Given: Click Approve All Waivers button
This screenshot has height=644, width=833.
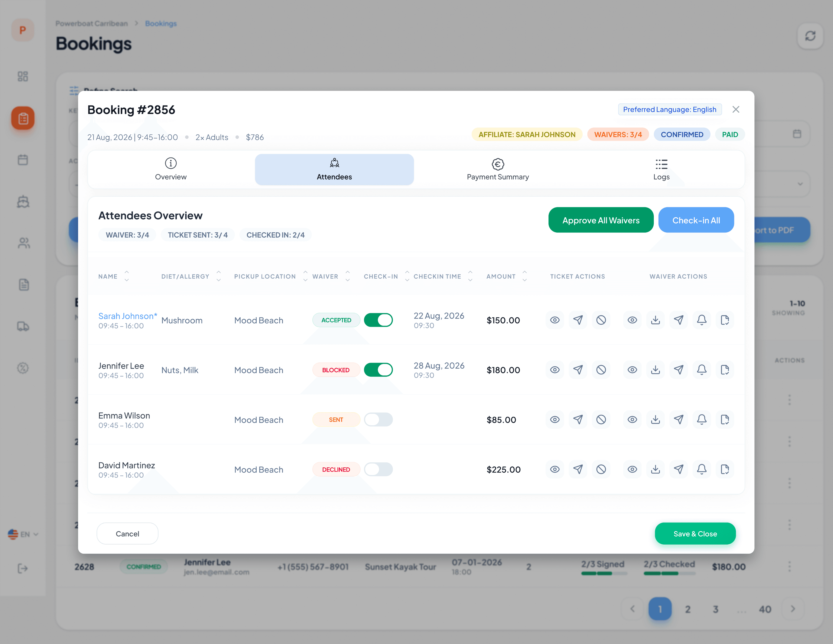Looking at the screenshot, I should tap(601, 220).
